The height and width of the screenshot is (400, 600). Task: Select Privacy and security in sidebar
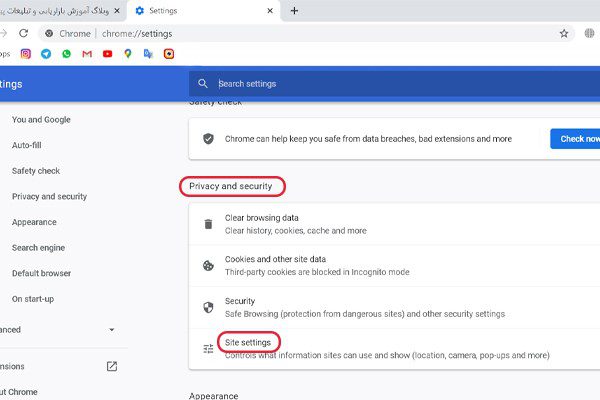coord(49,196)
